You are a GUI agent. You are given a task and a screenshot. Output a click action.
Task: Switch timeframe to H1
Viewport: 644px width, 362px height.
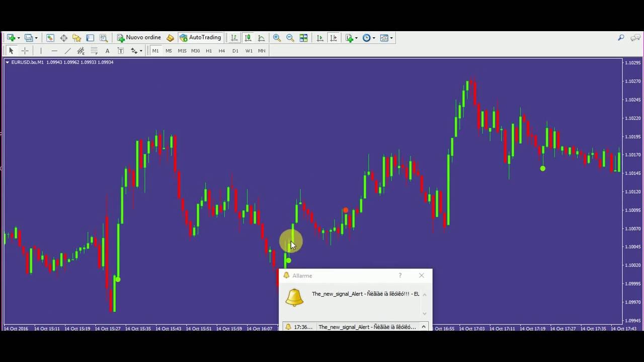click(x=209, y=51)
